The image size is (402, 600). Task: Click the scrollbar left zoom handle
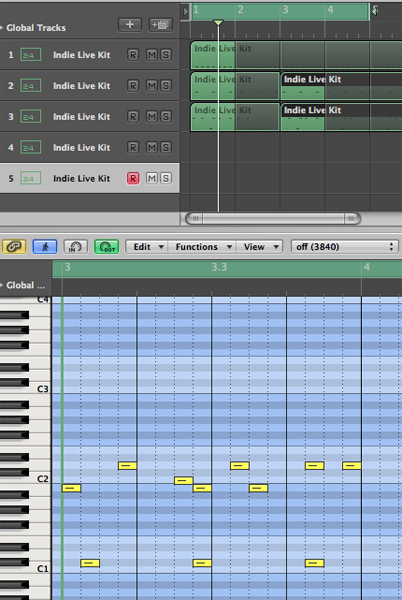195,218
